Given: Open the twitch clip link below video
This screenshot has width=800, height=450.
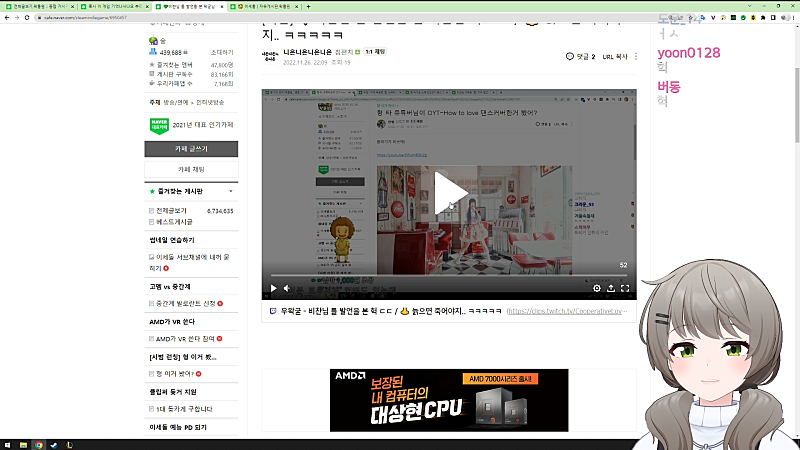Looking at the screenshot, I should (x=566, y=311).
